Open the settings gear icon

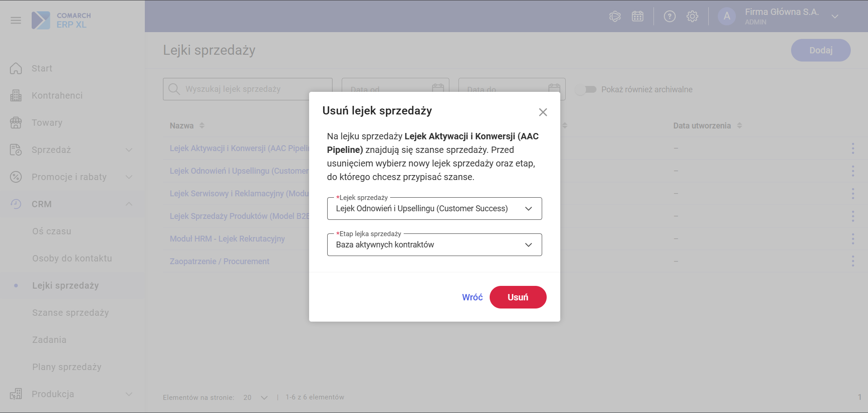coord(692,16)
